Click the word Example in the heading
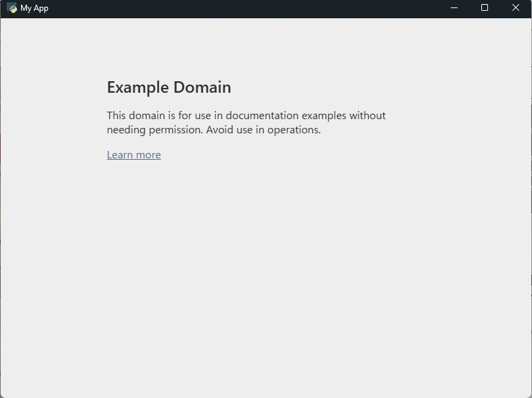This screenshot has width=532, height=398. [x=138, y=87]
